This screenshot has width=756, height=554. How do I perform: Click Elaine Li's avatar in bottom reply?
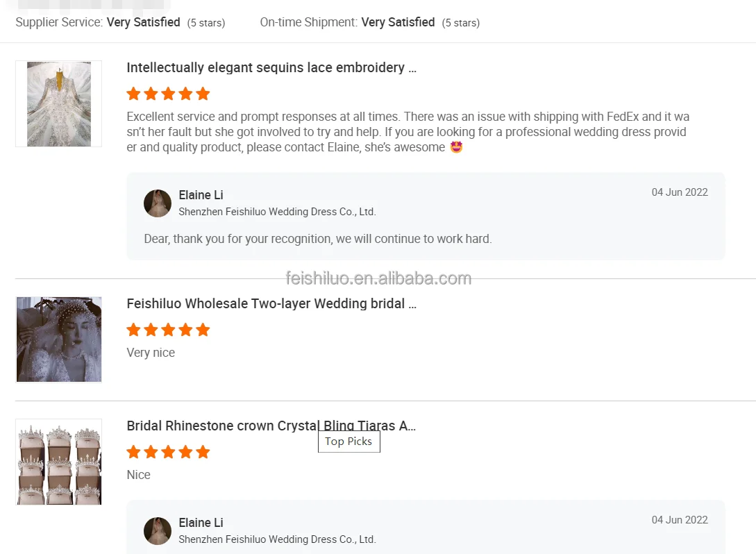158,531
